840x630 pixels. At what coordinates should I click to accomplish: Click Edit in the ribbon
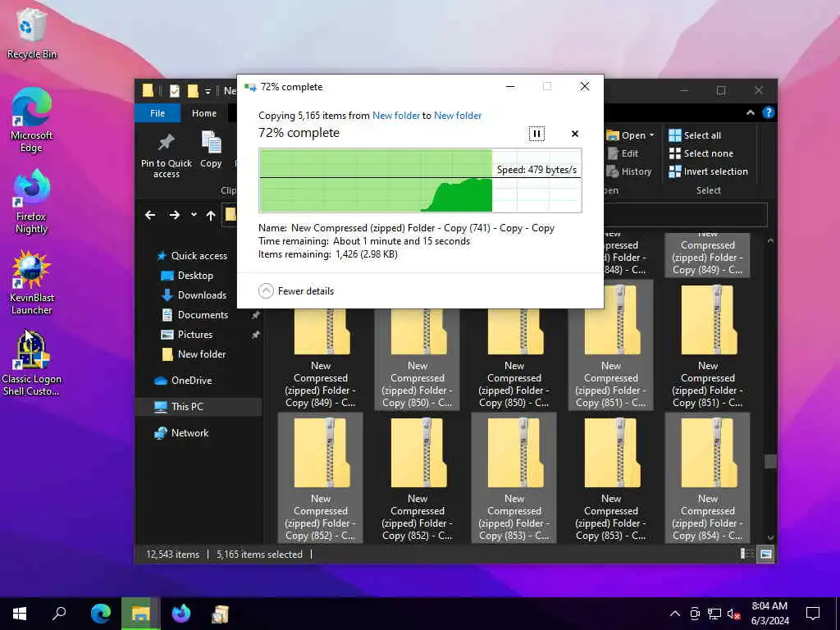coord(623,153)
